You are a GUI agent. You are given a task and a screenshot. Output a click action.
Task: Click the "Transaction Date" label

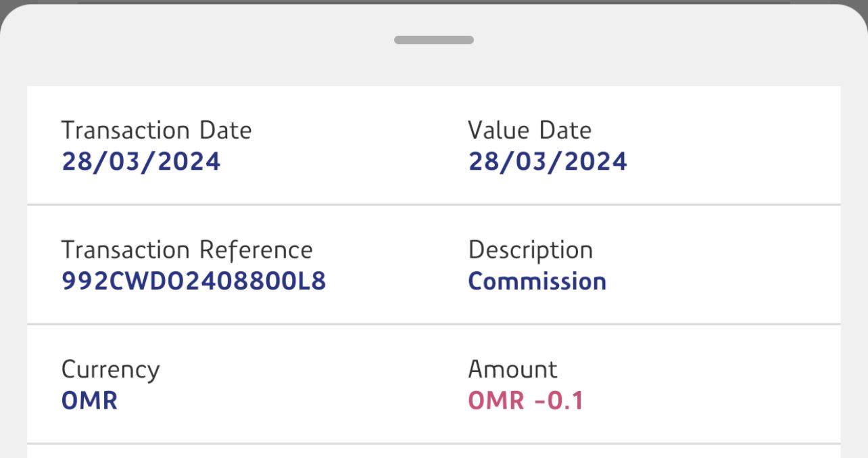coord(156,130)
